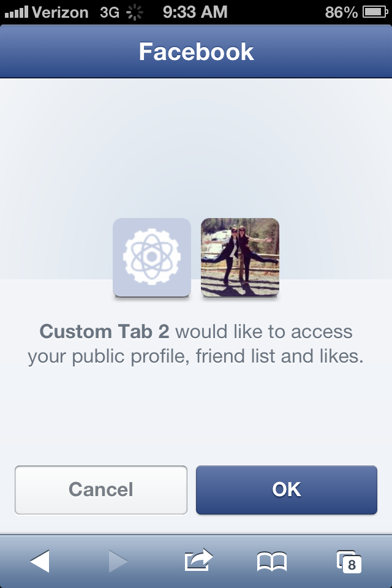
Task: Click the words 'would like to access'
Action: tap(264, 331)
